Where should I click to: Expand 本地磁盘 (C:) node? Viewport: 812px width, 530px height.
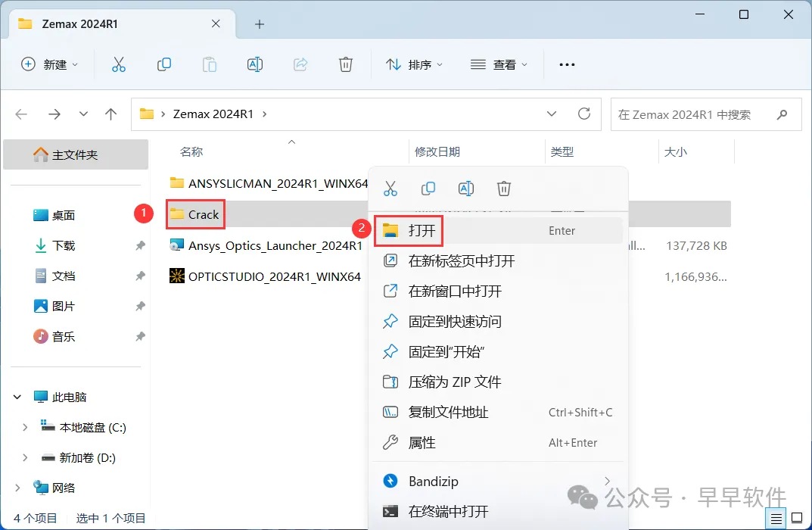pyautogui.click(x=25, y=428)
